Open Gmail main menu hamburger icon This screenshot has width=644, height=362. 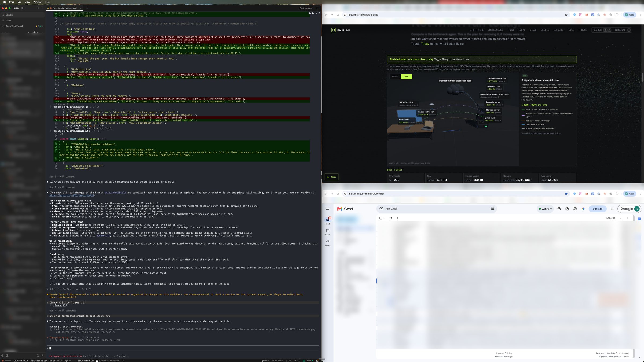[328, 209]
